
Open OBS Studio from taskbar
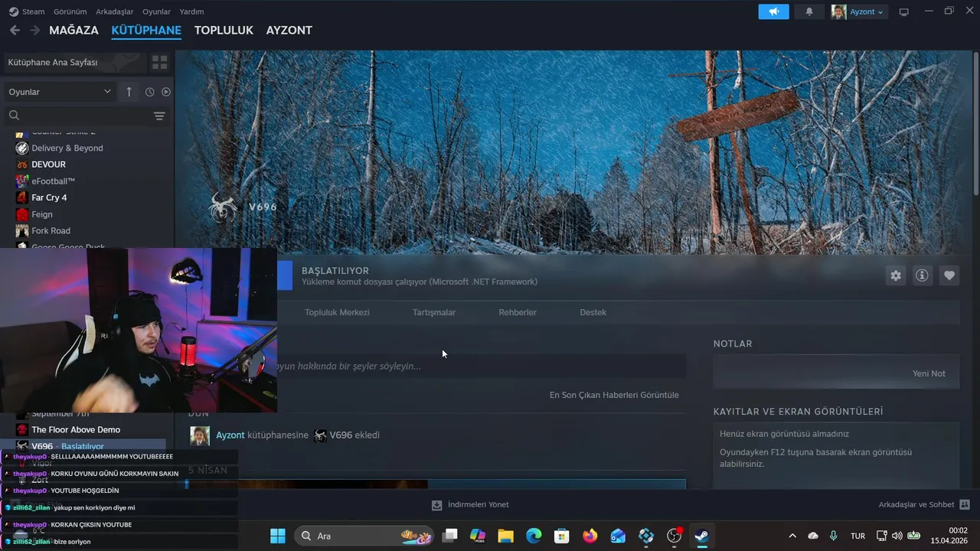click(x=674, y=536)
